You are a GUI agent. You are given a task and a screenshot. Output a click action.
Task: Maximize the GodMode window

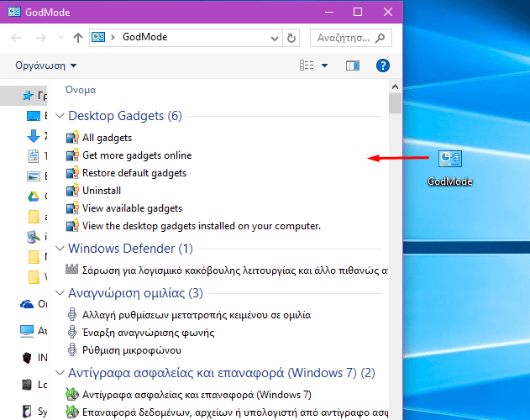pyautogui.click(x=358, y=12)
